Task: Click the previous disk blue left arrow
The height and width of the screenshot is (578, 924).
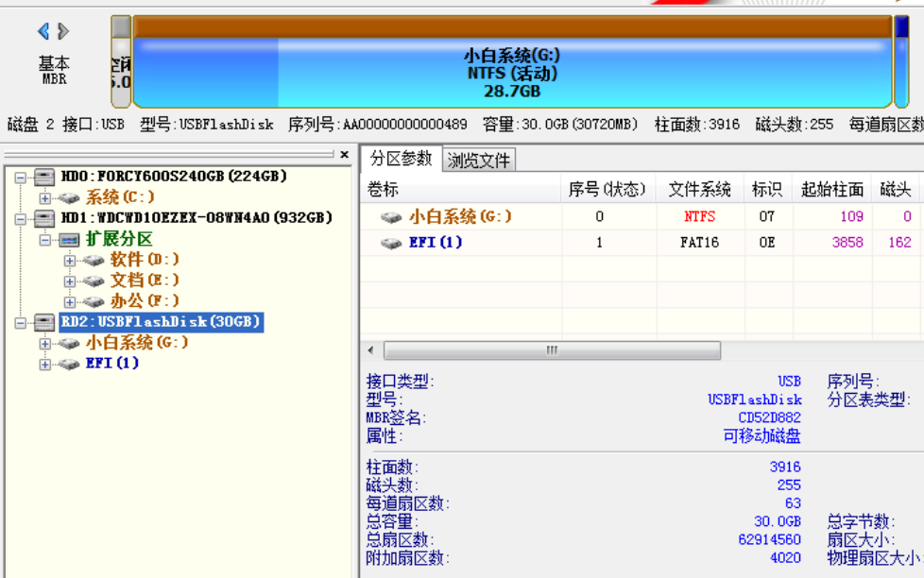Action: pyautogui.click(x=43, y=31)
